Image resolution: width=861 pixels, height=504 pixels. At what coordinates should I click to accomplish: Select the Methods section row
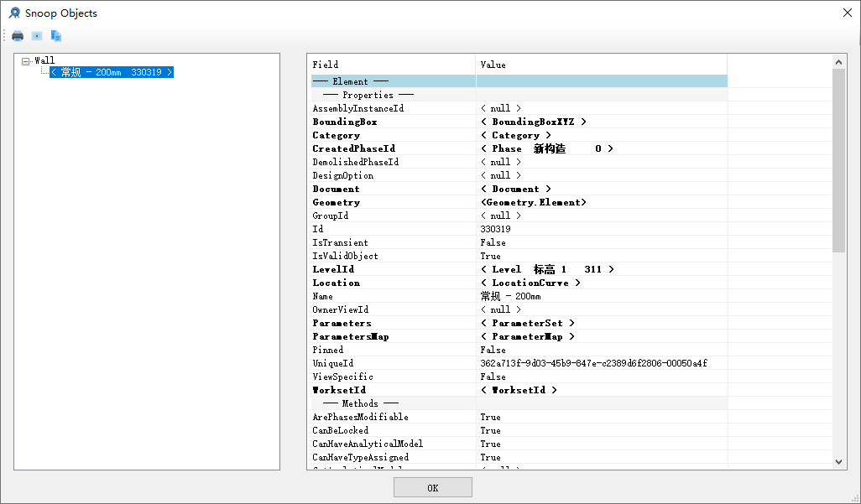519,403
